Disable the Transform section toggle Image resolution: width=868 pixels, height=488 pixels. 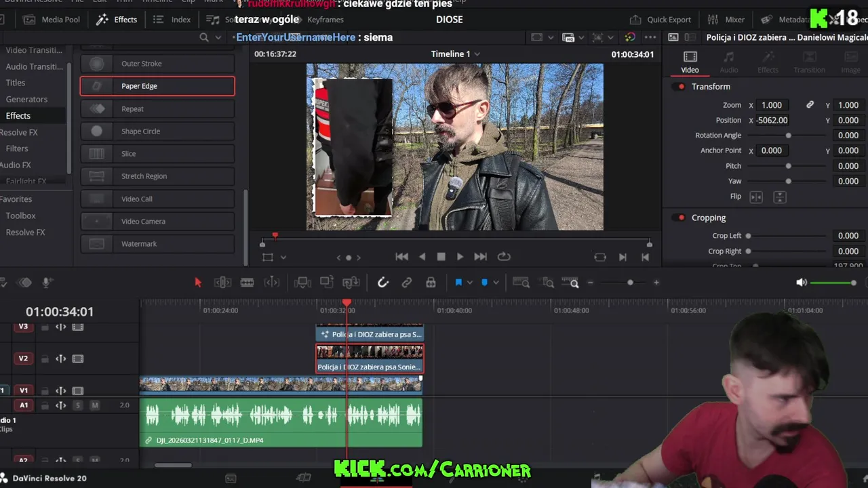coord(681,87)
